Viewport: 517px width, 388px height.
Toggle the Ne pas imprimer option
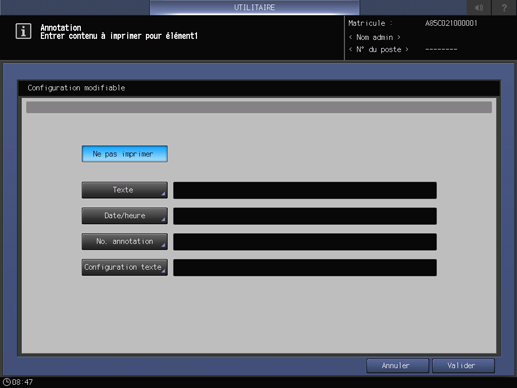[125, 154]
